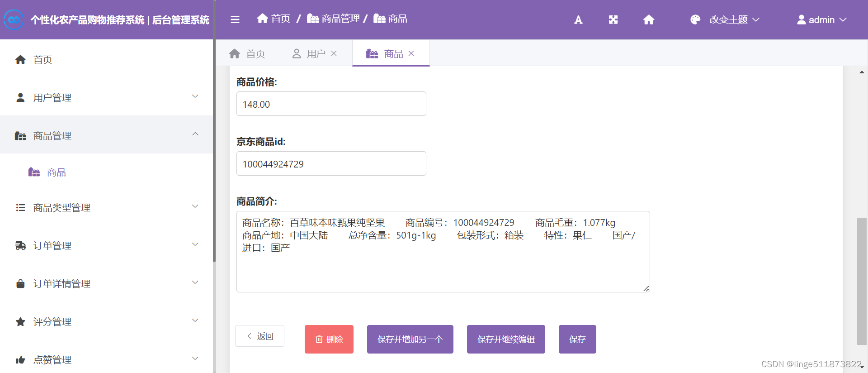Click the user icon on the 用户 tab

297,53
